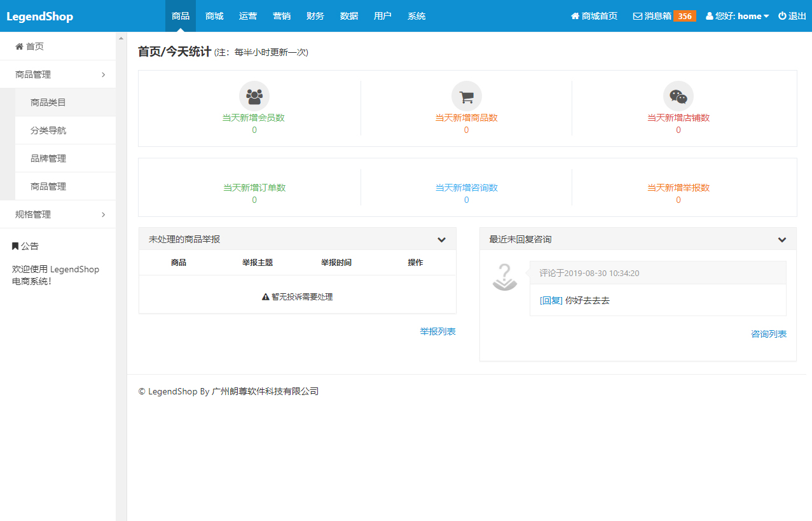Image resolution: width=812 pixels, height=521 pixels.
Task: Collapse the 最近未回复咨询 panel chevron
Action: 782,240
